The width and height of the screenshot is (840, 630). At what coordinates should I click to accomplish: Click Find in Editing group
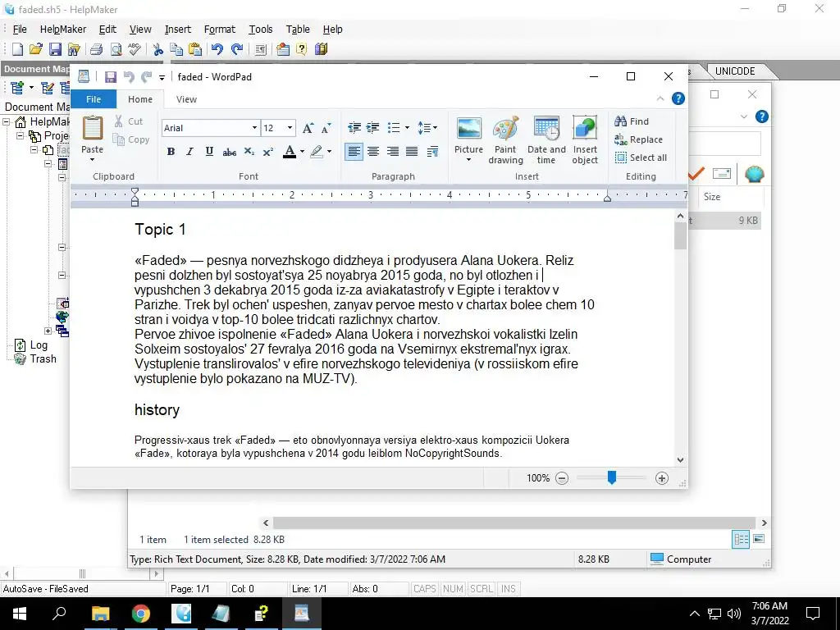(632, 121)
